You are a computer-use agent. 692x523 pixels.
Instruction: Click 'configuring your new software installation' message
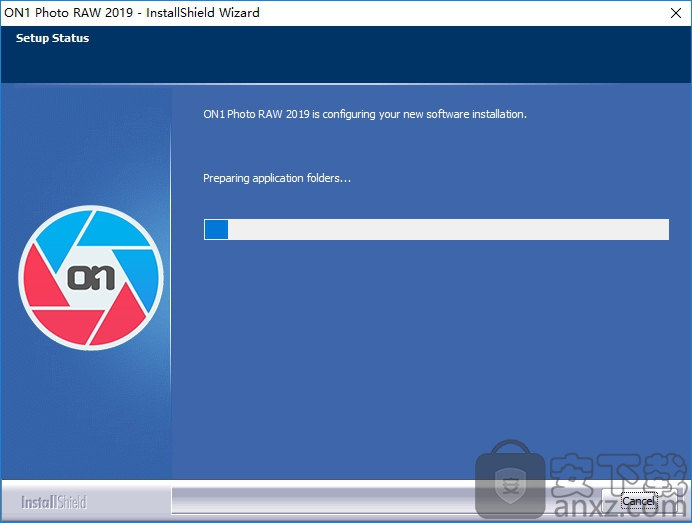coord(365,114)
